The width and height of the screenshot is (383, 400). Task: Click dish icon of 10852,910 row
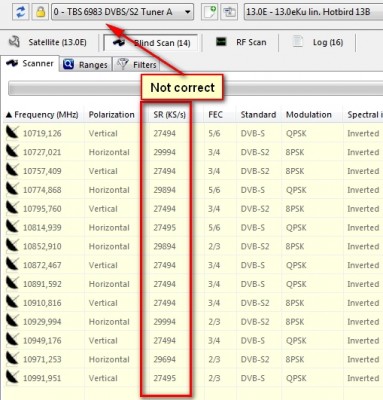tap(12, 246)
